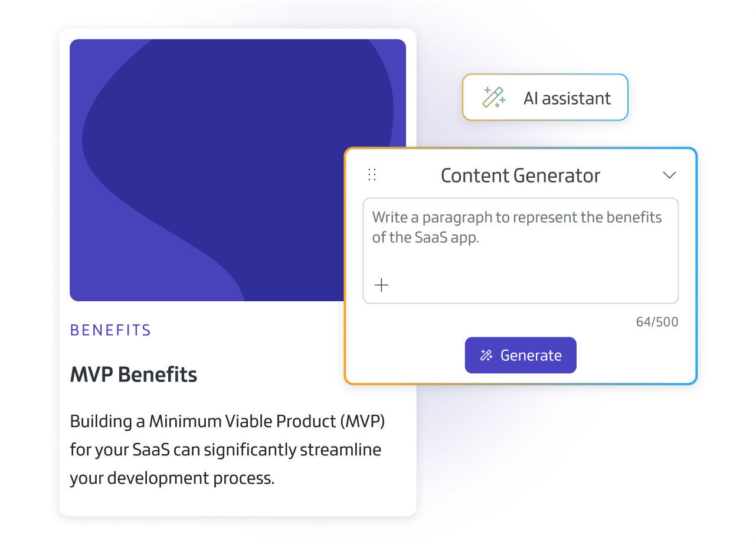Image resolution: width=756 pixels, height=544 pixels.
Task: Click the plus icon inside the prompt box
Action: point(381,285)
